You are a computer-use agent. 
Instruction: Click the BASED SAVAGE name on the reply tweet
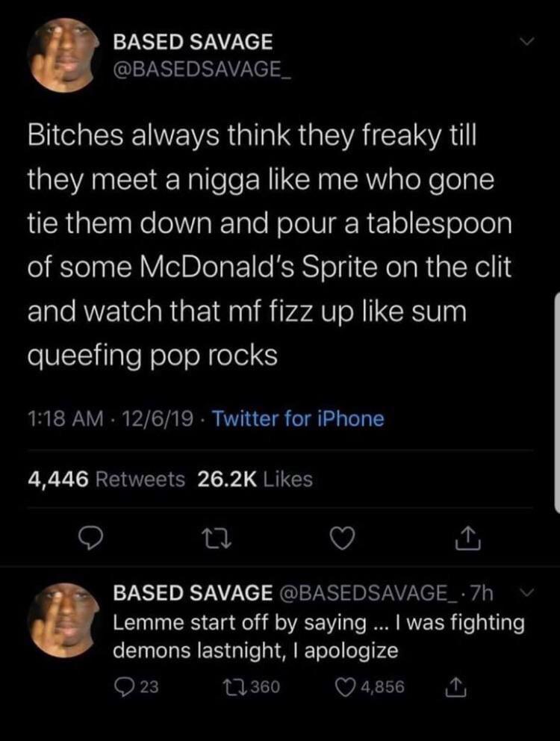click(x=192, y=594)
